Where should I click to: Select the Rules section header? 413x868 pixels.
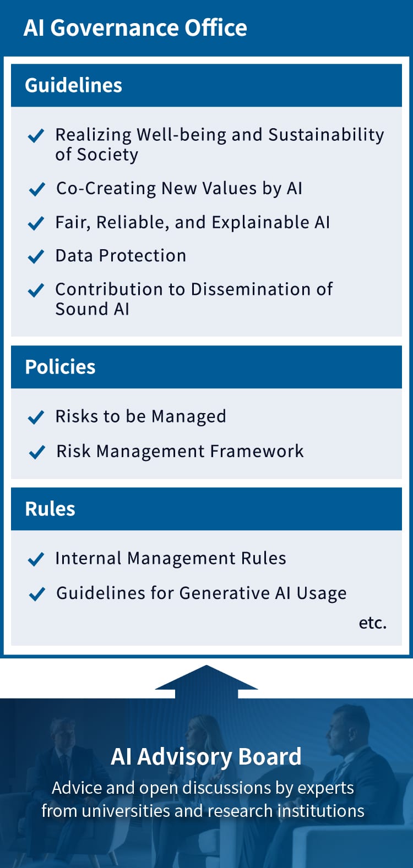pos(50,509)
